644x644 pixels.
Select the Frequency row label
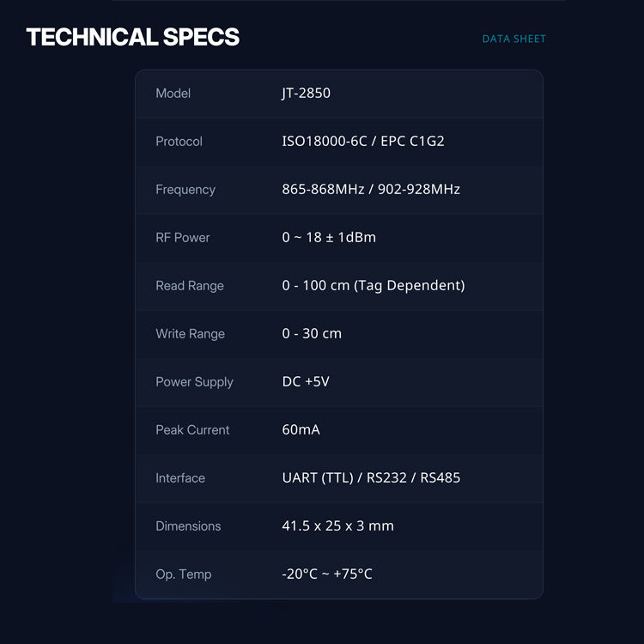pos(185,190)
